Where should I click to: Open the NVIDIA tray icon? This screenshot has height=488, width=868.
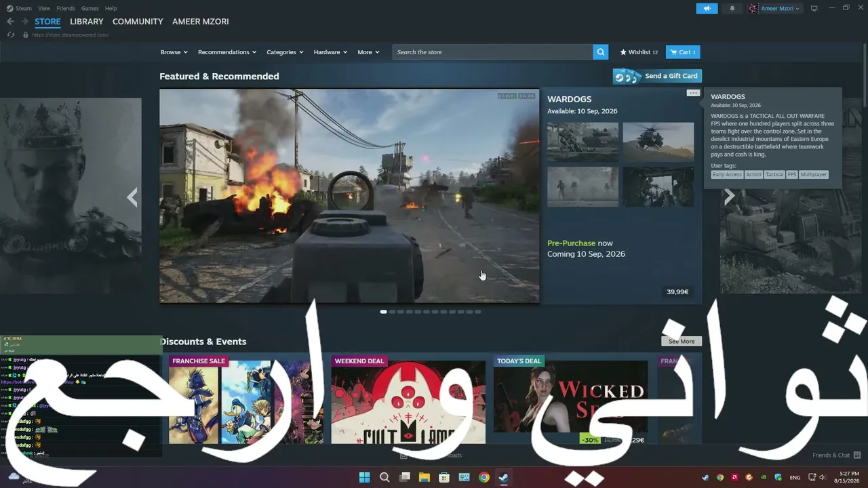coord(764,477)
